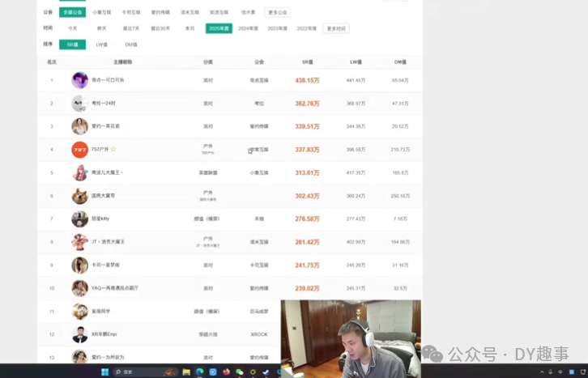This screenshot has height=378, width=588.
Task: Open the blue square app next to Edge
Action: pos(213,372)
